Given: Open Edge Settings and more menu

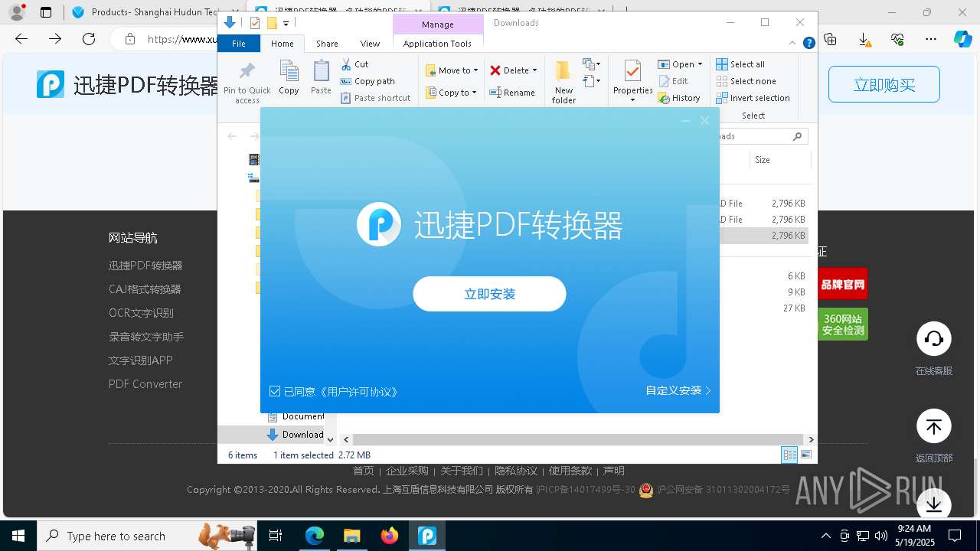Looking at the screenshot, I should coord(930,39).
